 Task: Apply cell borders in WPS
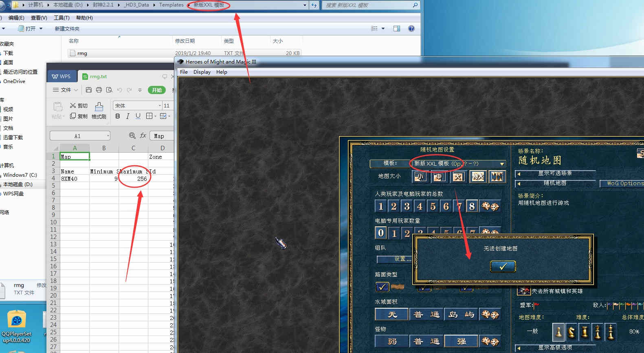point(149,116)
